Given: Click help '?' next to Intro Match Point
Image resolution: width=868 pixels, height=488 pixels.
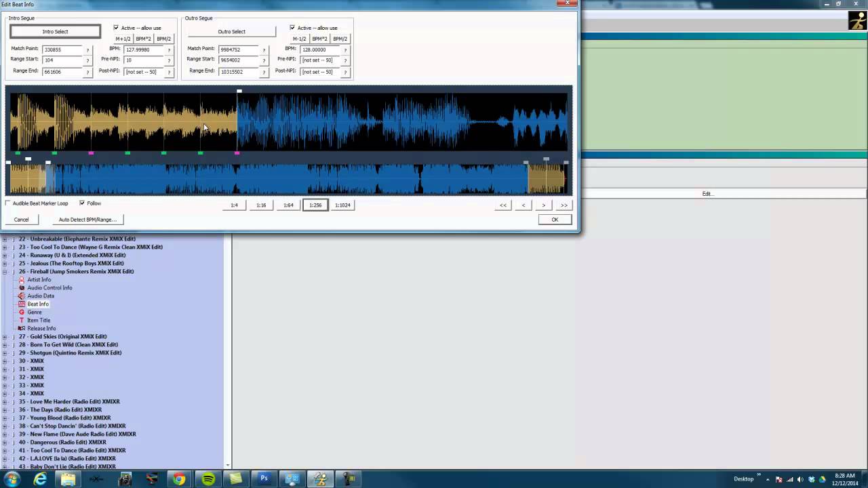Looking at the screenshot, I should (87, 49).
